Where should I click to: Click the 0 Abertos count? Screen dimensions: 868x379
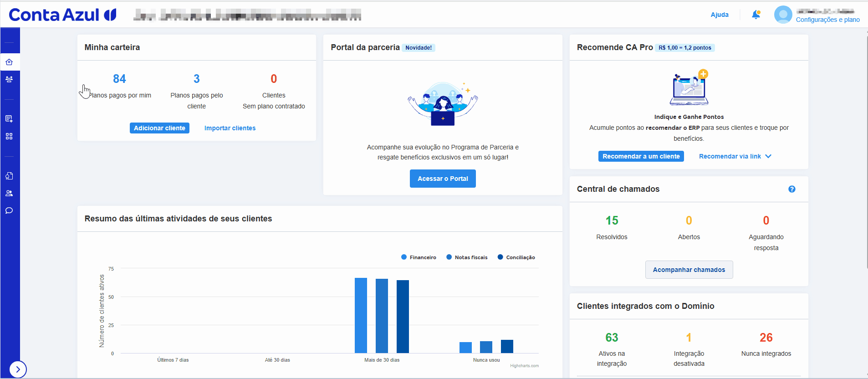point(689,220)
